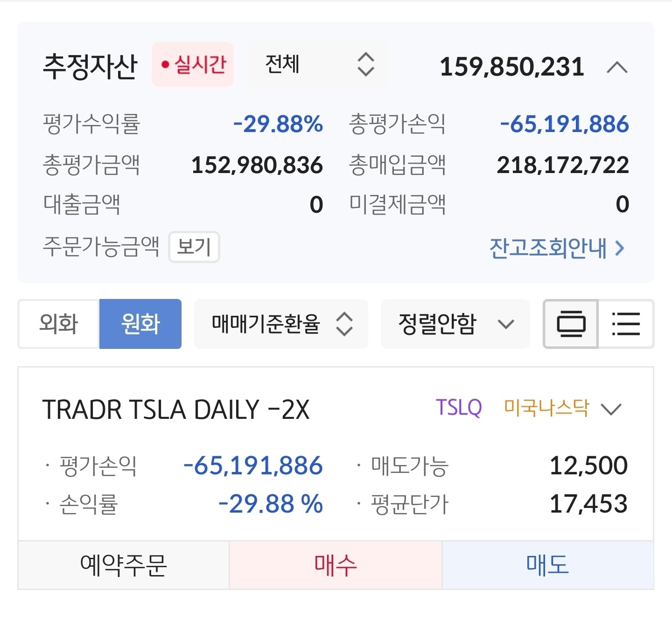Screen dimensions: 672x632
Task: Open the 매매기준환율 exchange rate selector
Action: click(x=281, y=324)
